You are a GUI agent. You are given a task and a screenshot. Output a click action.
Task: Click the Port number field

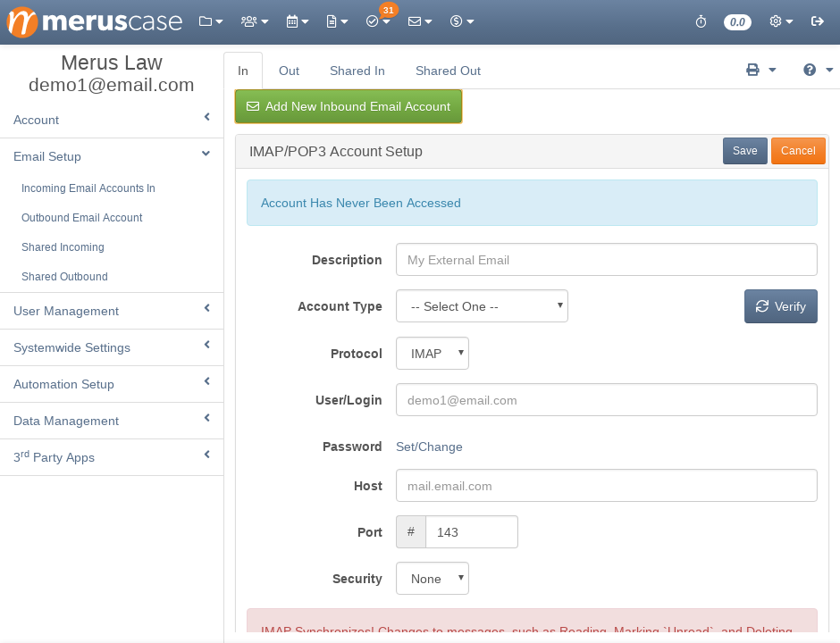472,532
